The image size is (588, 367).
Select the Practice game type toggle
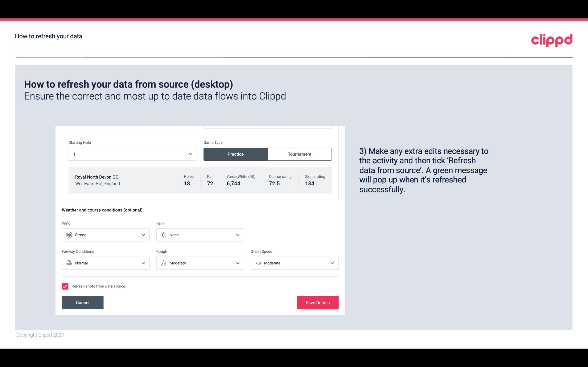[235, 154]
